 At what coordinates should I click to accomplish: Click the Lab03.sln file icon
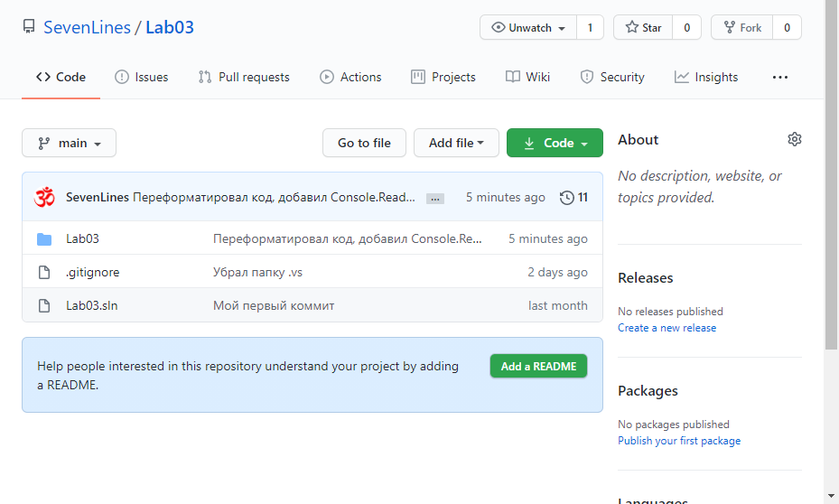(x=44, y=305)
